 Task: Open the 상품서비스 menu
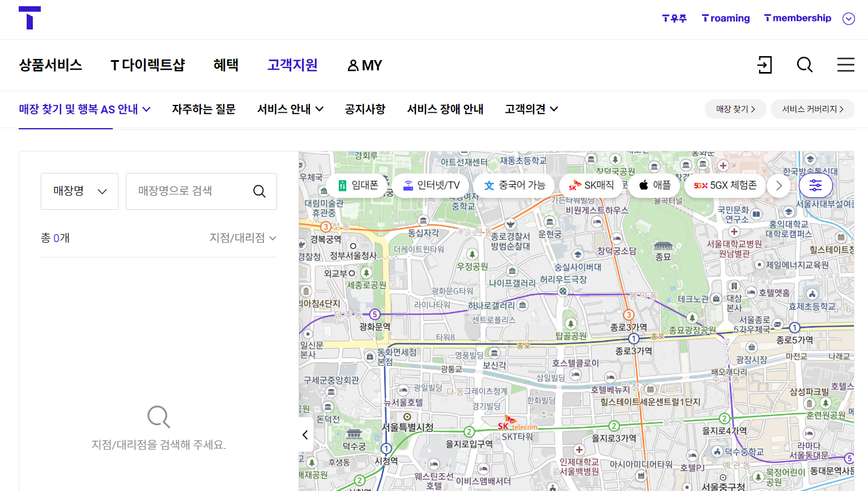click(x=50, y=65)
